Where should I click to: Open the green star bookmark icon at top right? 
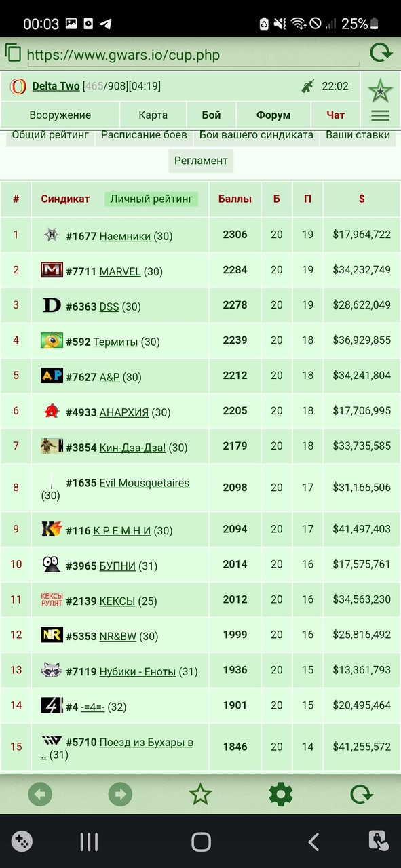(x=380, y=90)
